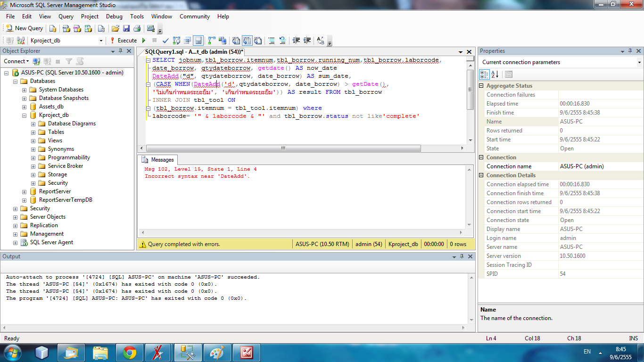Image resolution: width=644 pixels, height=362 pixels.
Task: Select the SQLQuery1.sql editor tab
Action: click(194, 52)
